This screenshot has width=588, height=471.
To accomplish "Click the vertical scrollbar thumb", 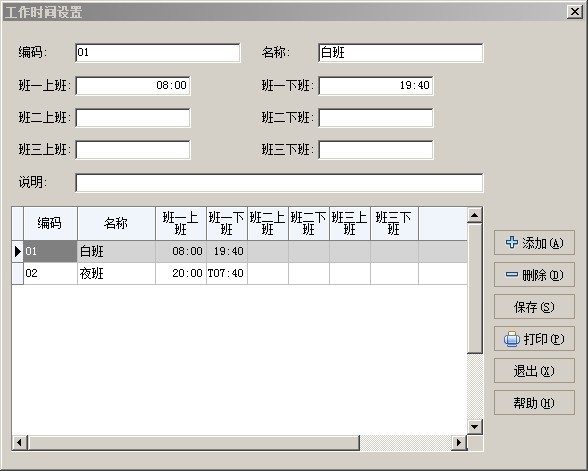I will coord(475,288).
